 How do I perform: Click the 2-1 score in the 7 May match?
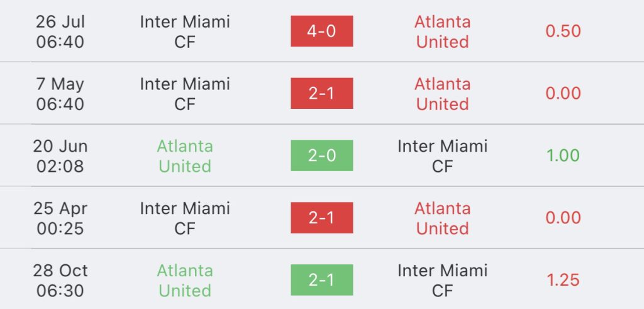(x=321, y=94)
